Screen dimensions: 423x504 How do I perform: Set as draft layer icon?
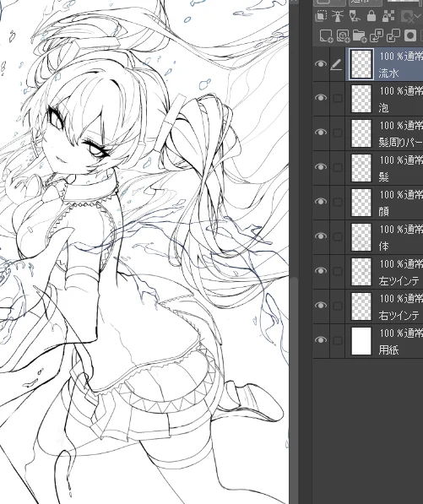tap(355, 16)
